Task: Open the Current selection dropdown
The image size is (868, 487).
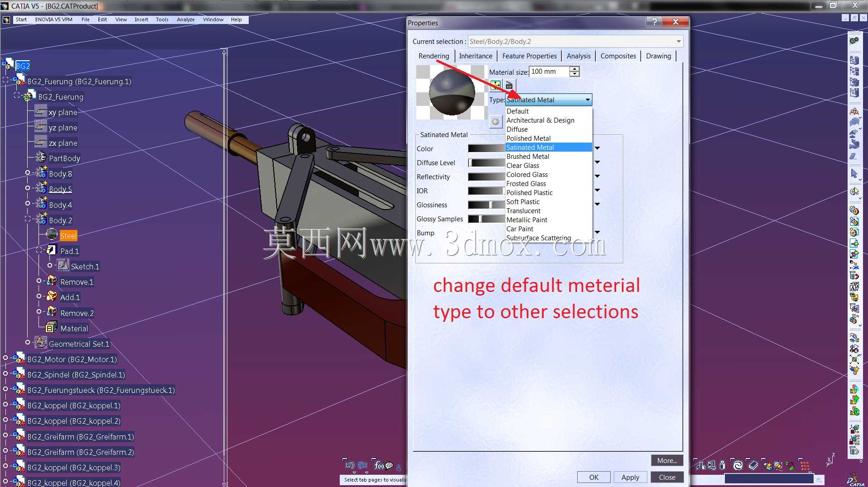Action: click(x=679, y=42)
